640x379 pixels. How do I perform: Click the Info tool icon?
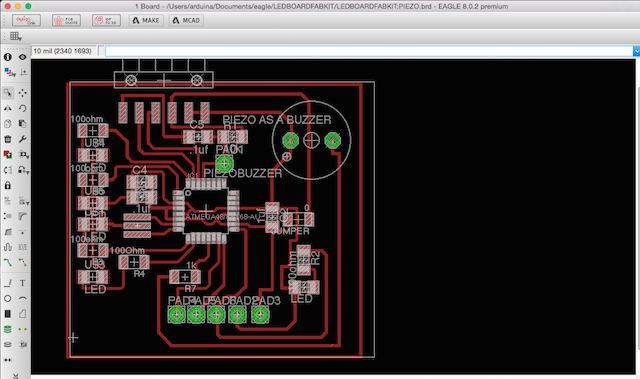8,57
